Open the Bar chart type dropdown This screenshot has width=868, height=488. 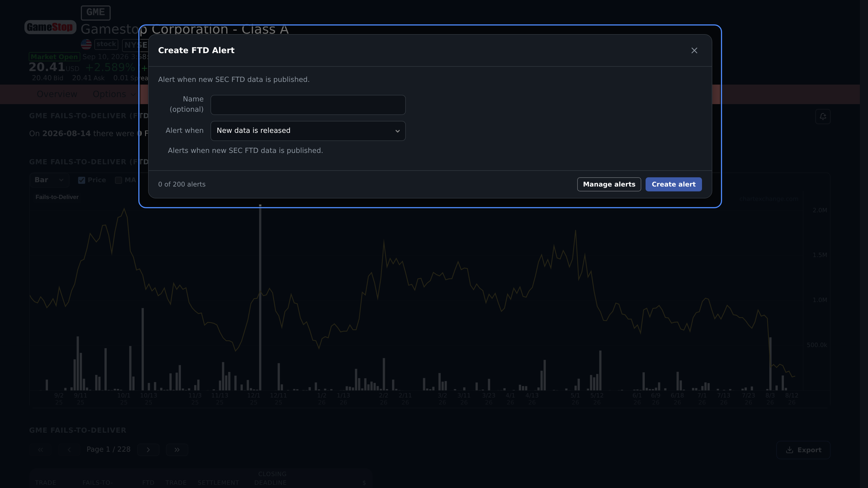[49, 180]
